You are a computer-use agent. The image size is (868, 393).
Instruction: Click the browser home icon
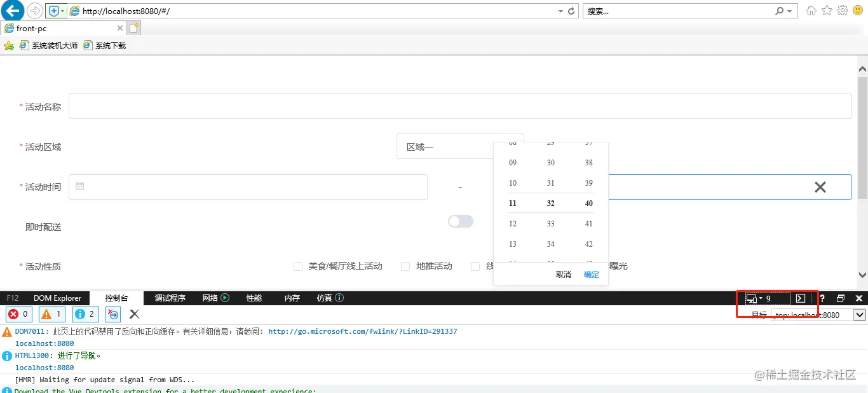click(x=810, y=10)
